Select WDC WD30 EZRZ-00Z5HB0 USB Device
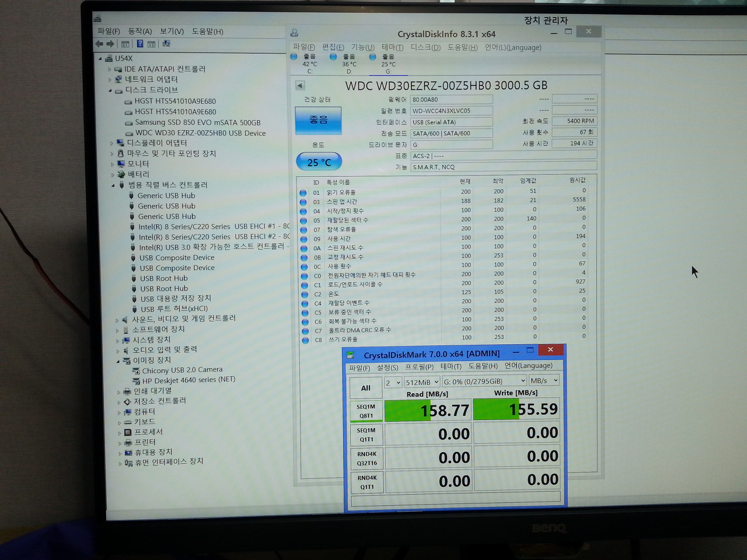747x560 pixels. [x=200, y=134]
